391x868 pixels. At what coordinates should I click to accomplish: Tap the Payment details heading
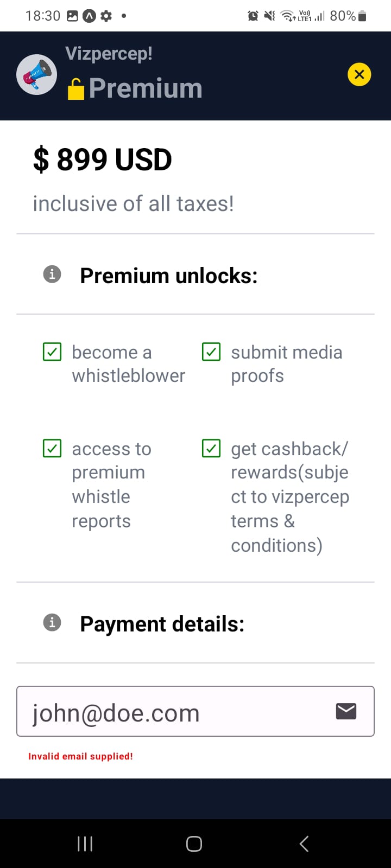162,624
